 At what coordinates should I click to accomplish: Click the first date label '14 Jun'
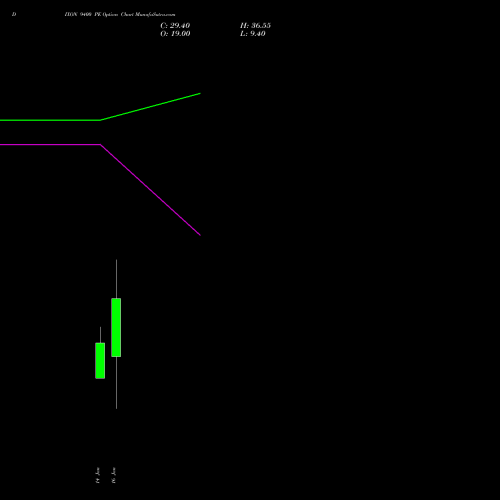(98, 475)
